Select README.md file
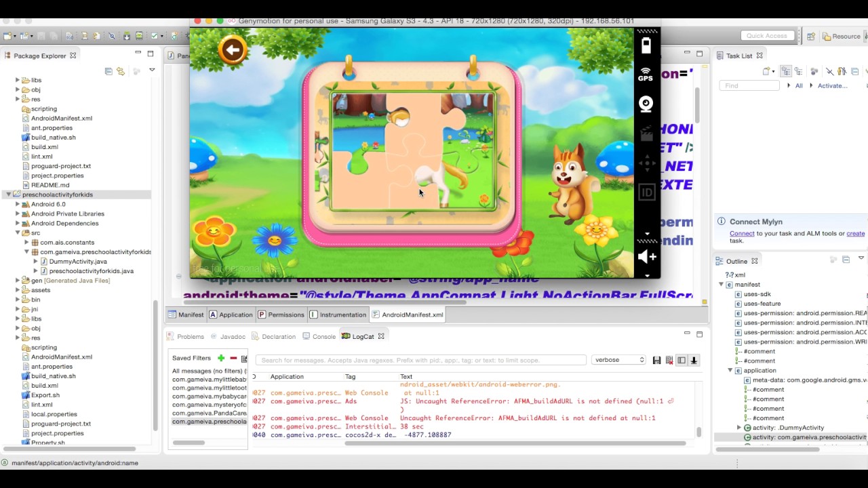 coord(45,185)
